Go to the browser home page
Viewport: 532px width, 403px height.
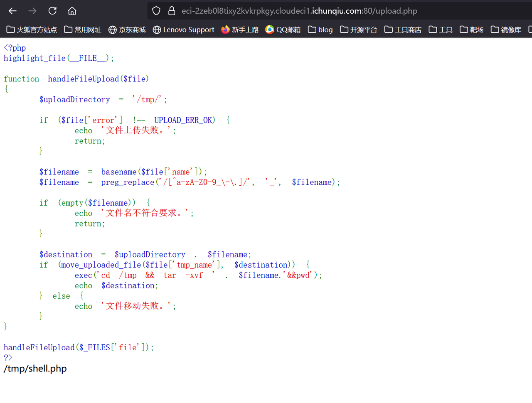pyautogui.click(x=72, y=11)
